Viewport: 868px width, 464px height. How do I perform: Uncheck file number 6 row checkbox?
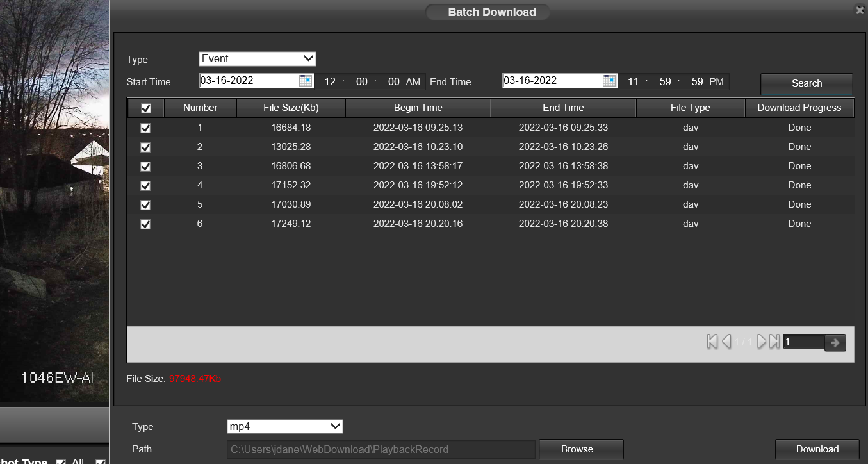point(145,224)
